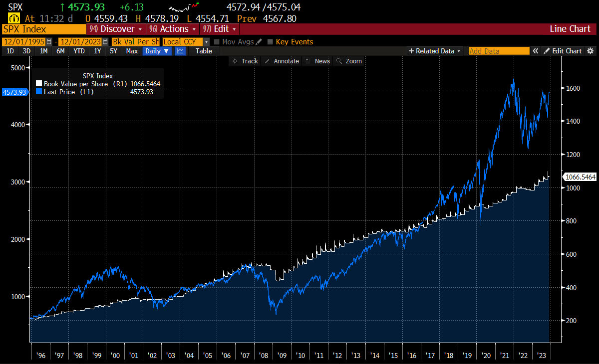The width and height of the screenshot is (599, 364).
Task: Switch to Table view
Action: pyautogui.click(x=204, y=51)
